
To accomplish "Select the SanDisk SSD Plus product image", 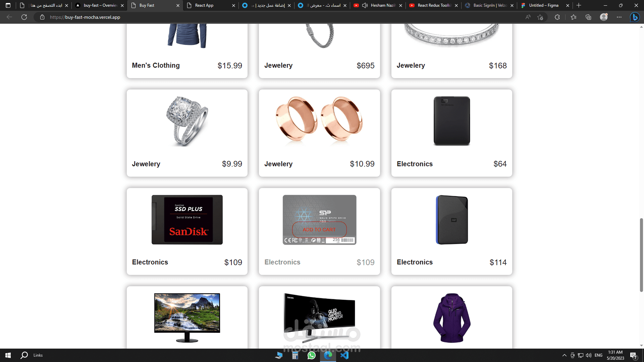I will (187, 220).
